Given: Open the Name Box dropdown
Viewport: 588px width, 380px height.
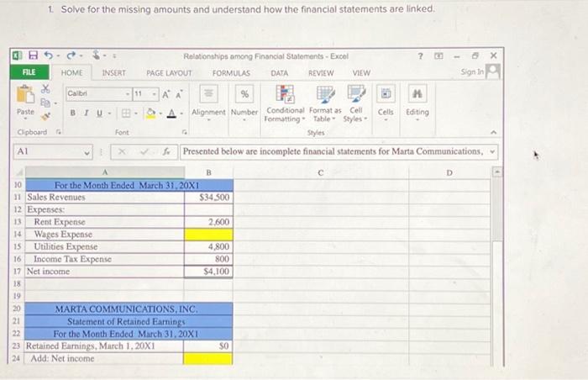Looking at the screenshot, I should click(x=87, y=152).
